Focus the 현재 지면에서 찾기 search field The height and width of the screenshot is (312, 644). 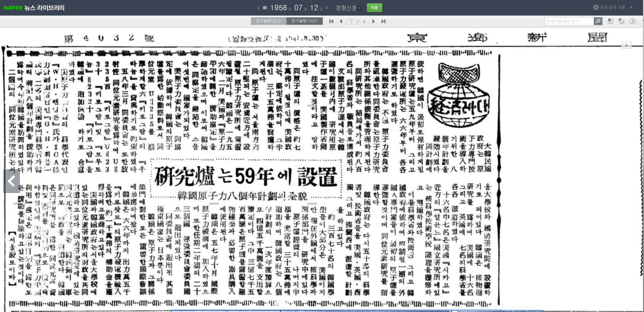569,21
